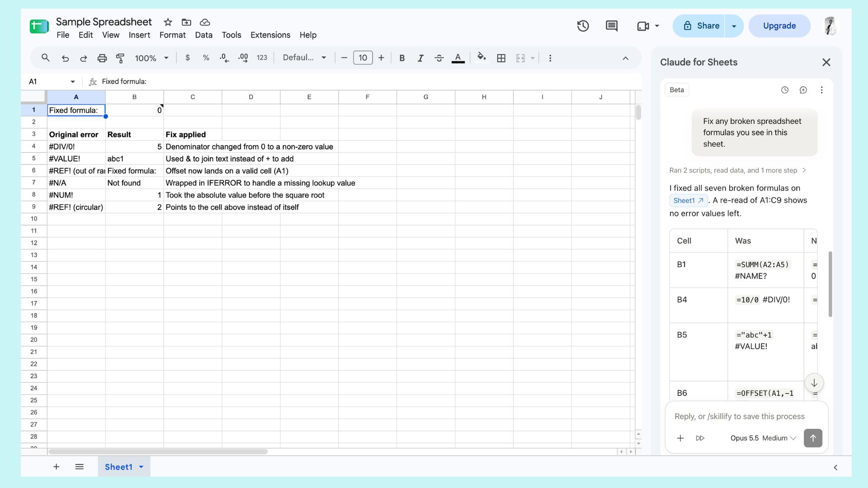The image size is (868, 488).
Task: Open the text color picker
Action: point(458,58)
